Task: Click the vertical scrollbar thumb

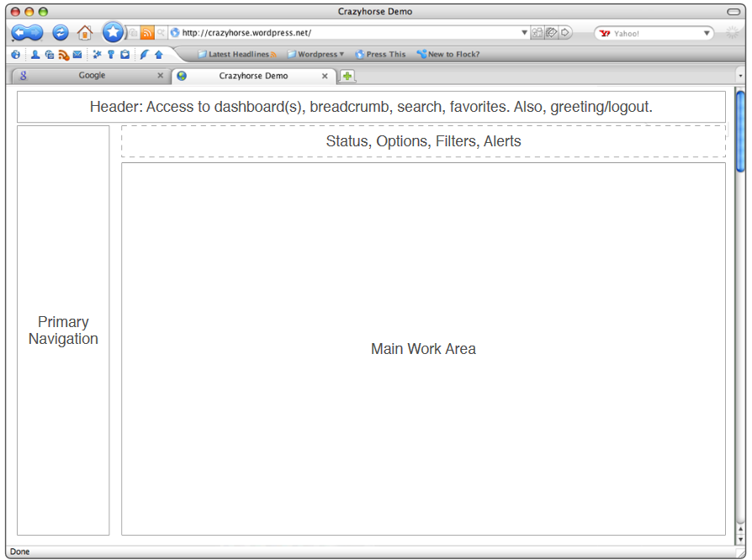Action: (x=740, y=130)
